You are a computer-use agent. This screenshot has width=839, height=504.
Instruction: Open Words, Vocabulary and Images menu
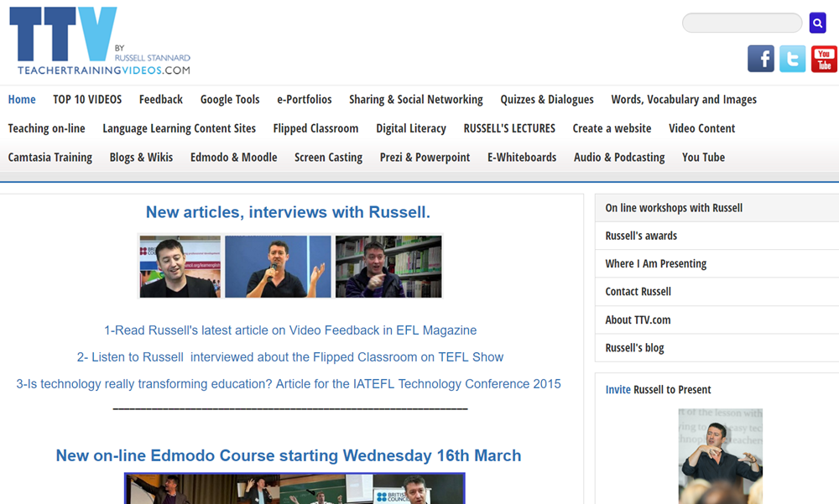point(684,100)
